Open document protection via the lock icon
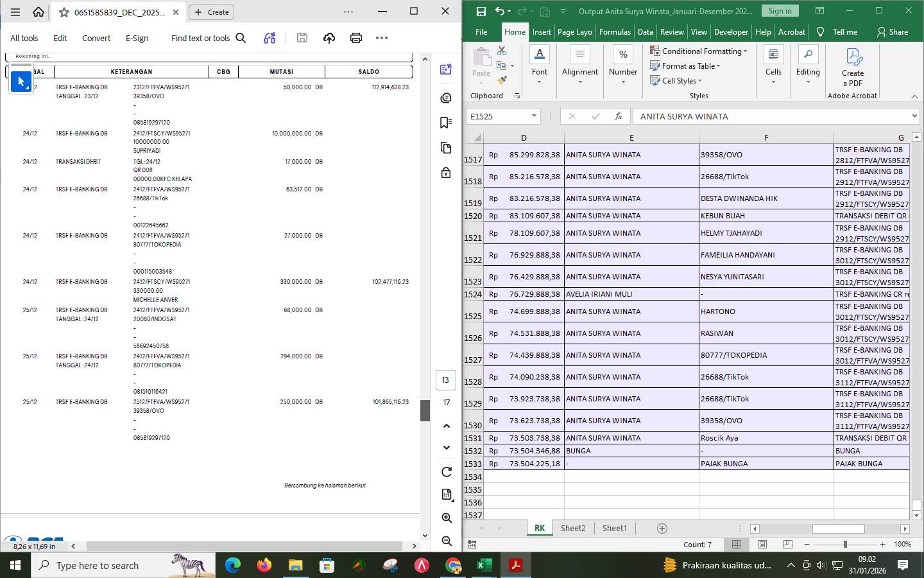Viewport: 924px width, 578px height. (x=446, y=172)
